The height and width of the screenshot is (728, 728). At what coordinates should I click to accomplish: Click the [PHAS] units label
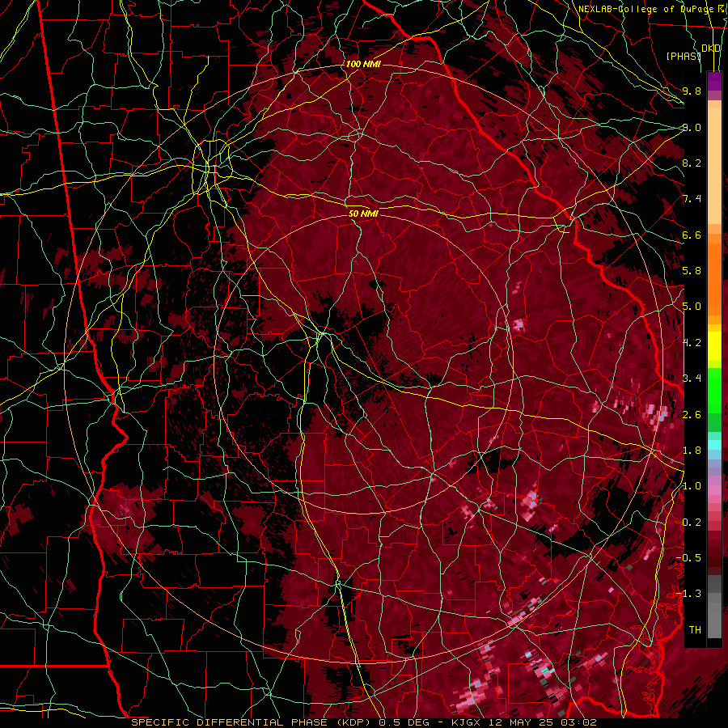(x=684, y=56)
